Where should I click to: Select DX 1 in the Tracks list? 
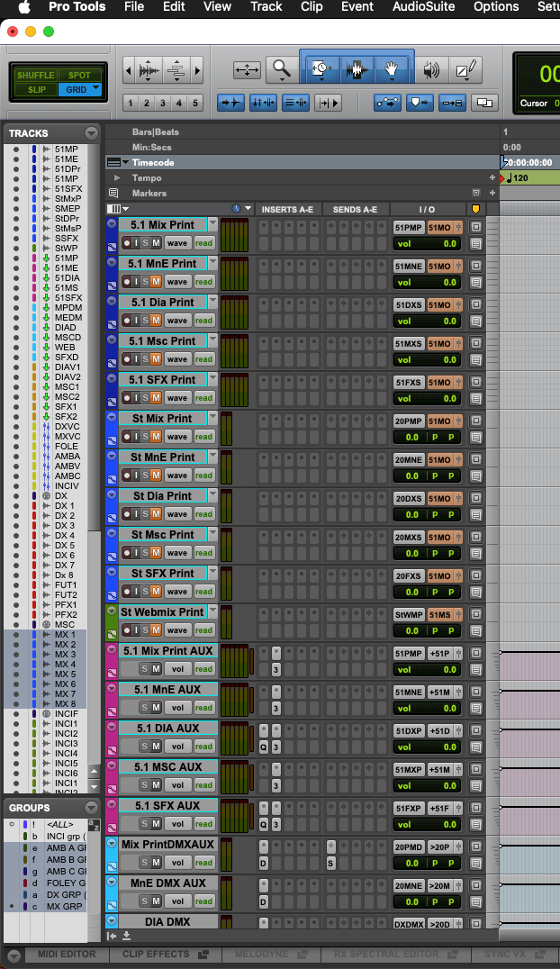click(64, 505)
